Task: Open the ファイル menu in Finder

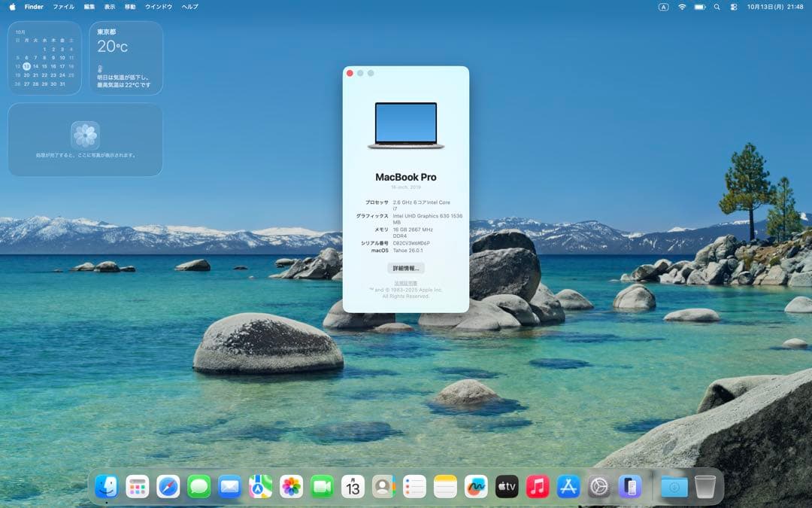Action: (x=64, y=7)
